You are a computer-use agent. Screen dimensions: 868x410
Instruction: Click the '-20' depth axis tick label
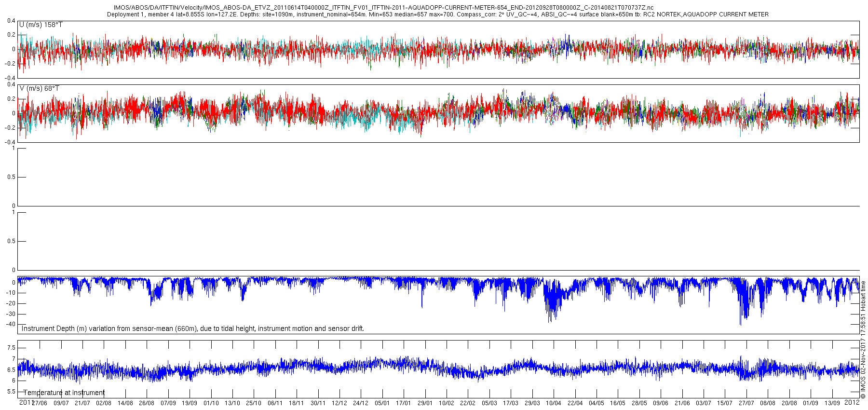(11, 303)
